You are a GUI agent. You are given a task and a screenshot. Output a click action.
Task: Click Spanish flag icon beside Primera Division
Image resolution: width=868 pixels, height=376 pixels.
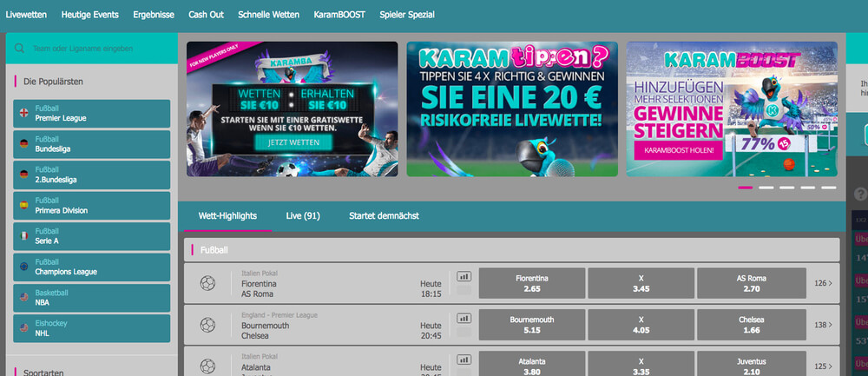coord(23,205)
